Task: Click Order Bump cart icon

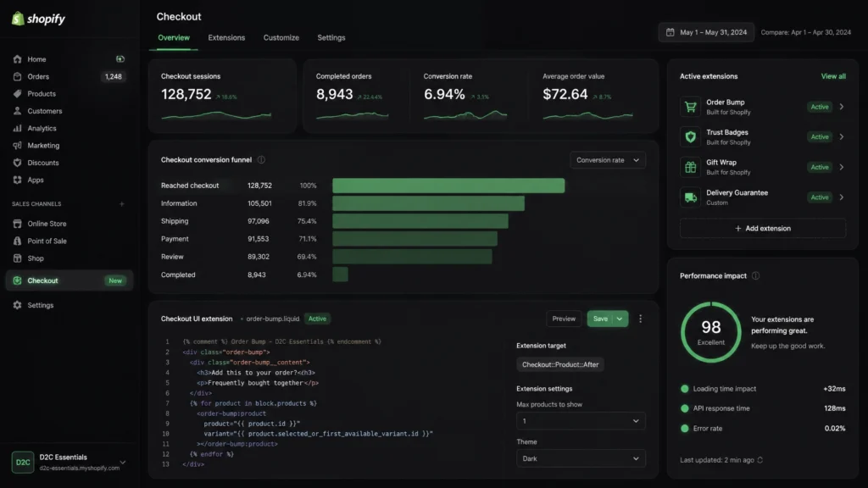Action: (690, 107)
